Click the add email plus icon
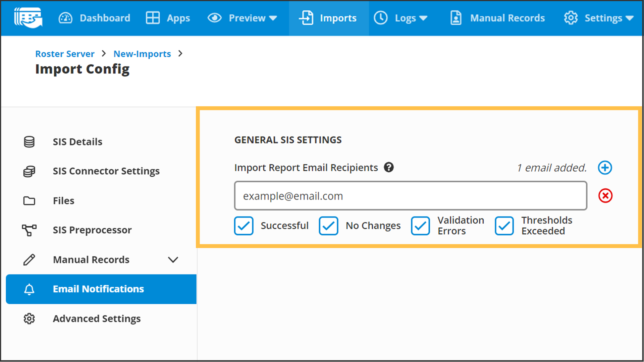Image resolution: width=644 pixels, height=362 pixels. pyautogui.click(x=605, y=168)
